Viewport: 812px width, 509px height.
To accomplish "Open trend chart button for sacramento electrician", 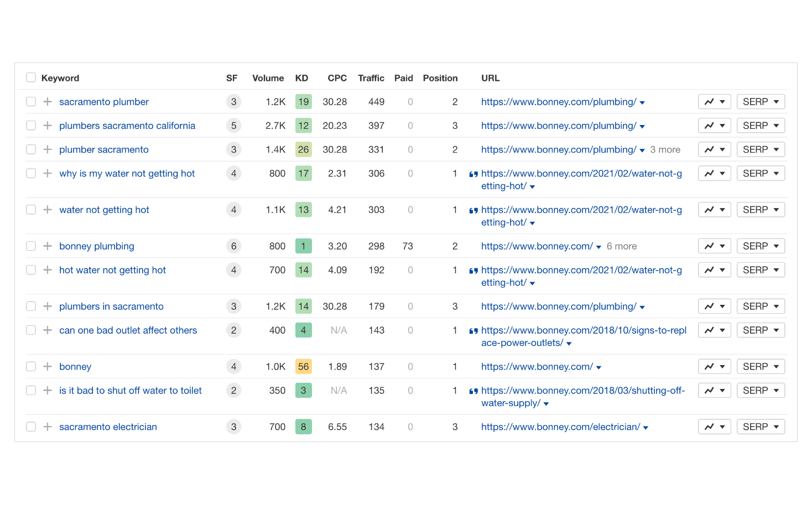I will pos(715,427).
